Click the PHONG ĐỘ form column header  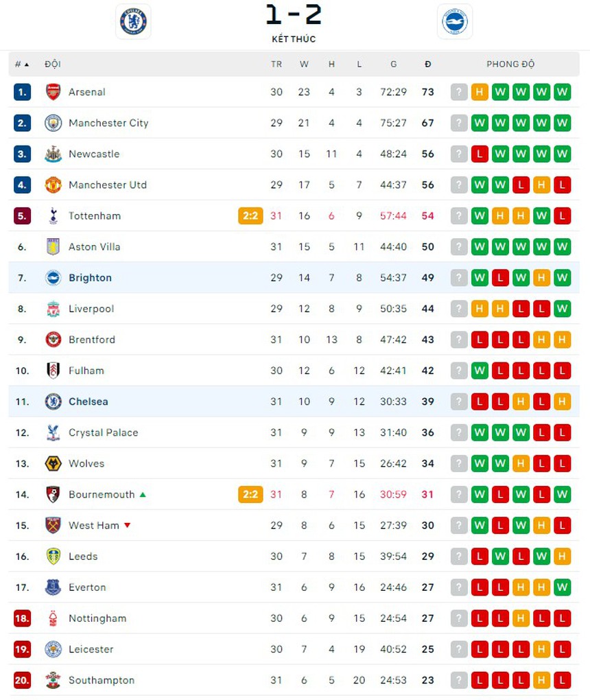point(510,65)
